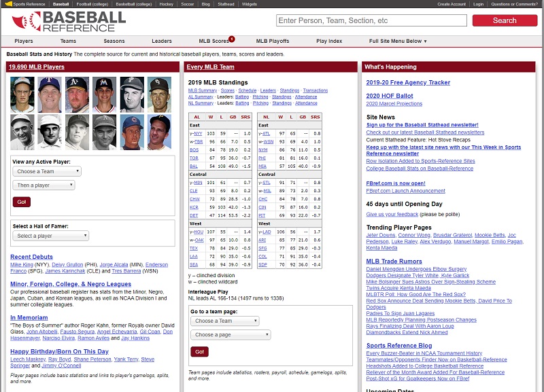This screenshot has width=544, height=392.
Task: Open Leaders in the main navigation bar
Action: click(x=162, y=41)
